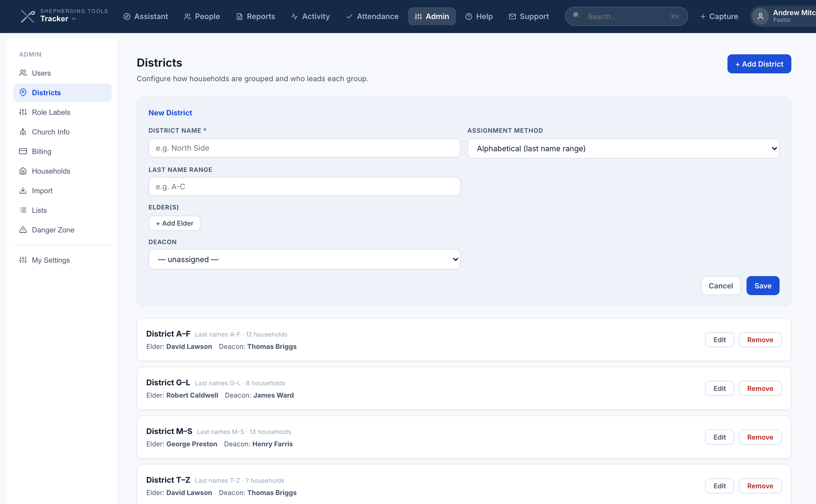Image resolution: width=816 pixels, height=504 pixels.
Task: Open the Import page
Action: click(62, 190)
